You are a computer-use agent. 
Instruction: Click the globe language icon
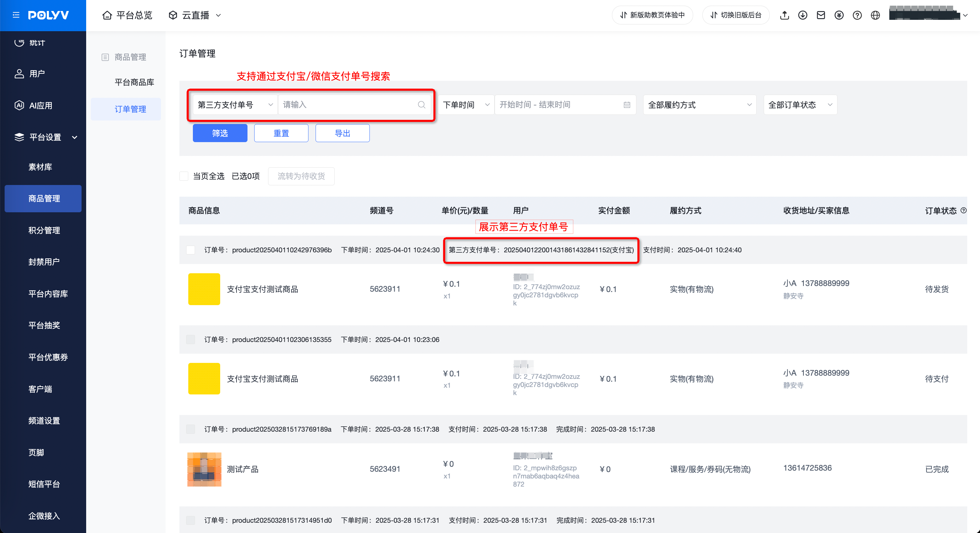[x=875, y=15]
